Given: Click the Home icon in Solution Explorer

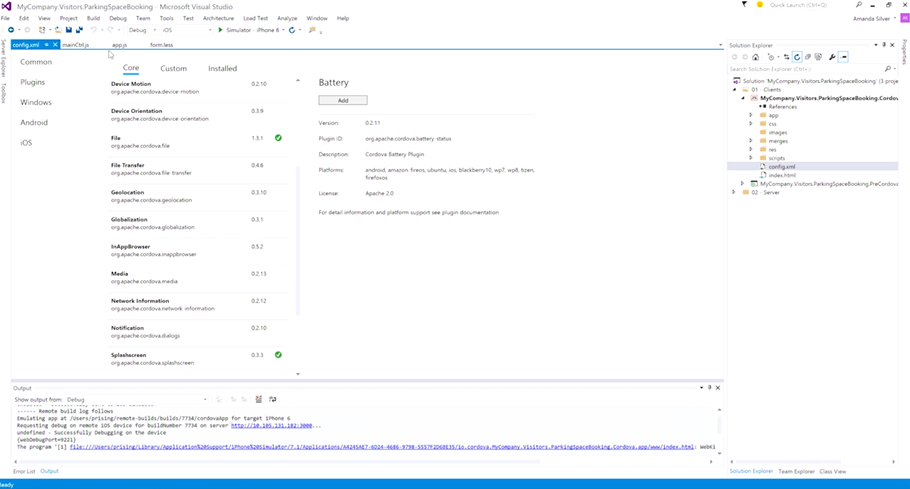Looking at the screenshot, I should tap(756, 57).
